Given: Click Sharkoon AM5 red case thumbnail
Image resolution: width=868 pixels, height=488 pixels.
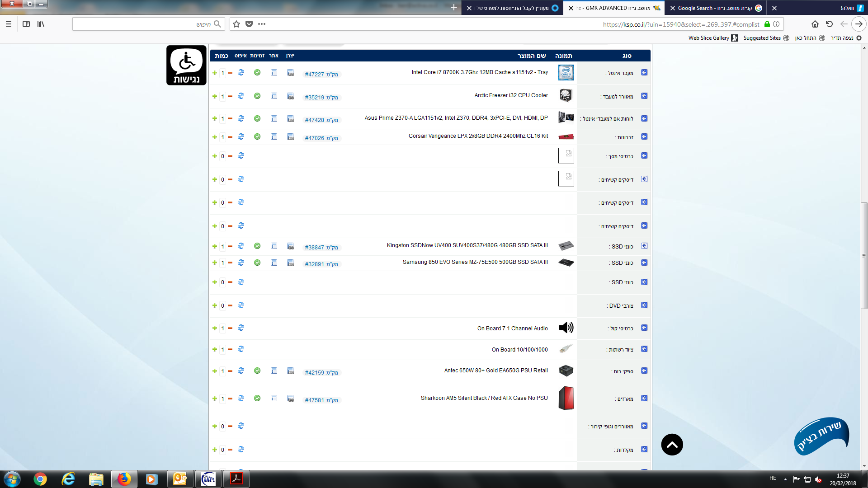Looking at the screenshot, I should click(x=566, y=398).
